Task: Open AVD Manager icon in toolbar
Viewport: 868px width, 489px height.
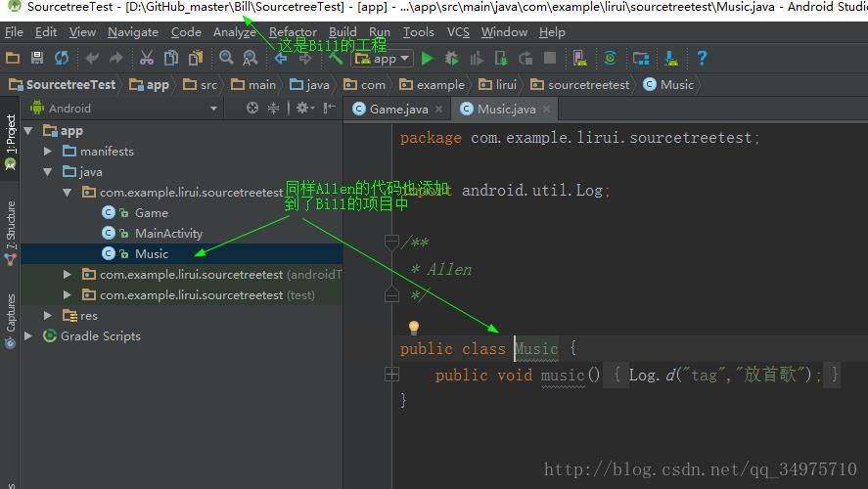Action: point(579,58)
